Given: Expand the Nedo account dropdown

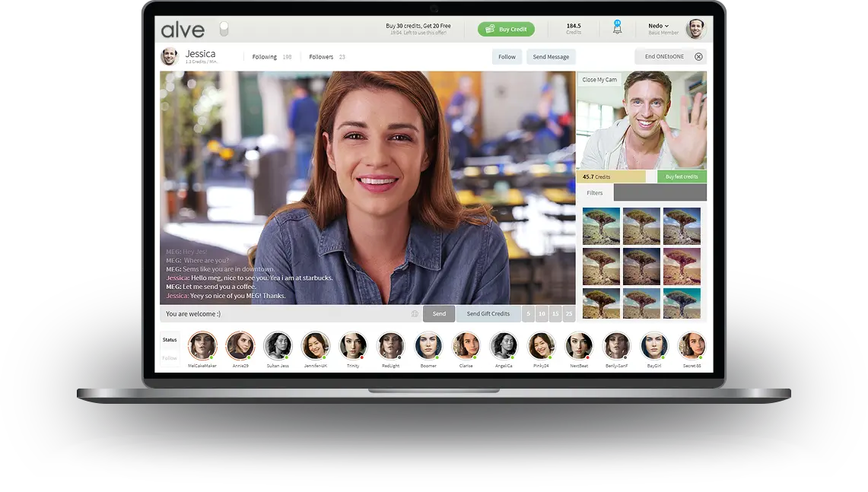Looking at the screenshot, I should point(658,26).
